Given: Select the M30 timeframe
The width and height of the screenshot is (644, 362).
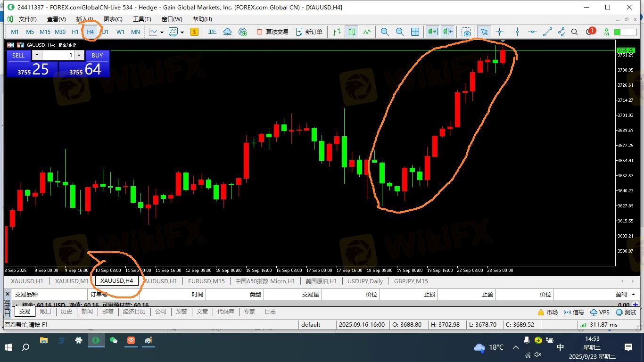Looking at the screenshot, I should 60,32.
